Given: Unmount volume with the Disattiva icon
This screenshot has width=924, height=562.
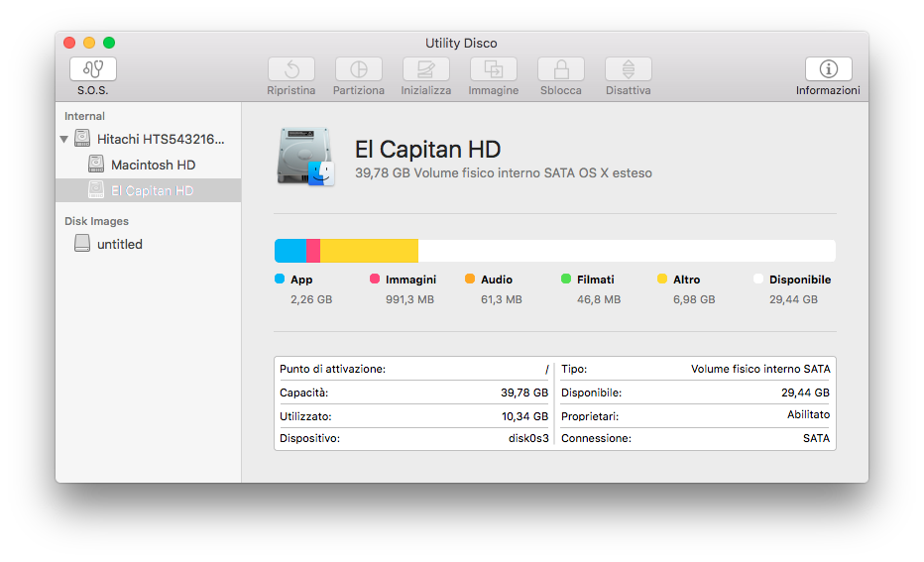Looking at the screenshot, I should 629,69.
